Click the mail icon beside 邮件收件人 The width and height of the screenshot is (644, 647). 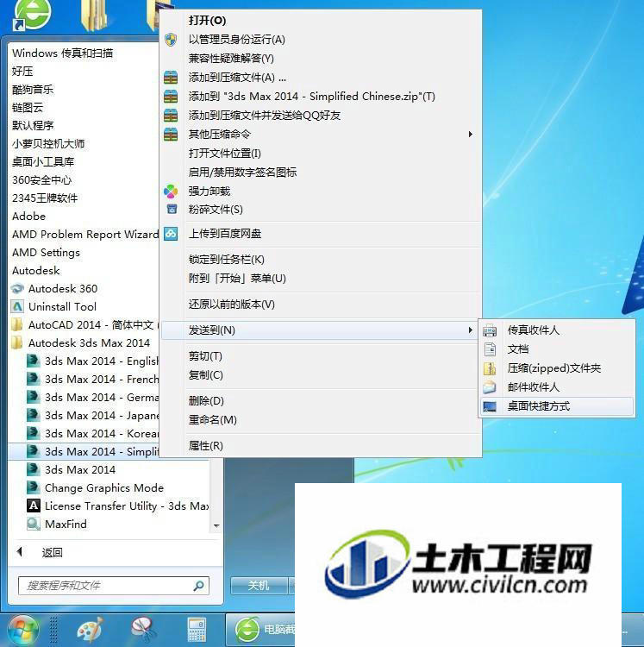tap(490, 387)
